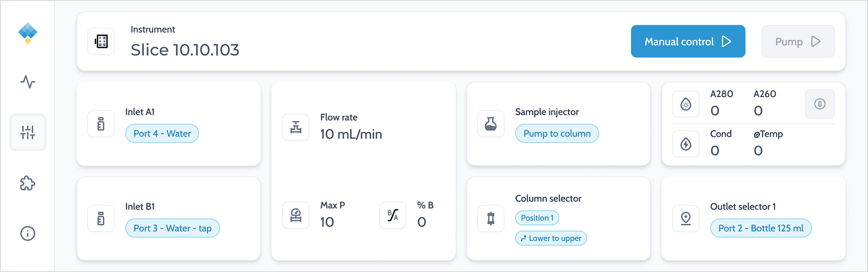868x272 pixels.
Task: Open the info circle sidebar icon
Action: click(28, 234)
